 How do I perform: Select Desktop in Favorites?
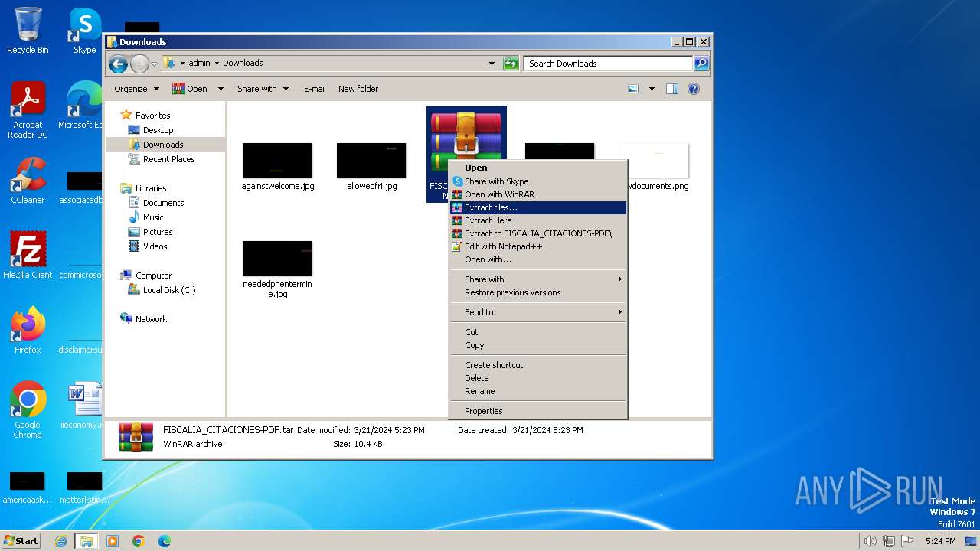click(x=158, y=130)
